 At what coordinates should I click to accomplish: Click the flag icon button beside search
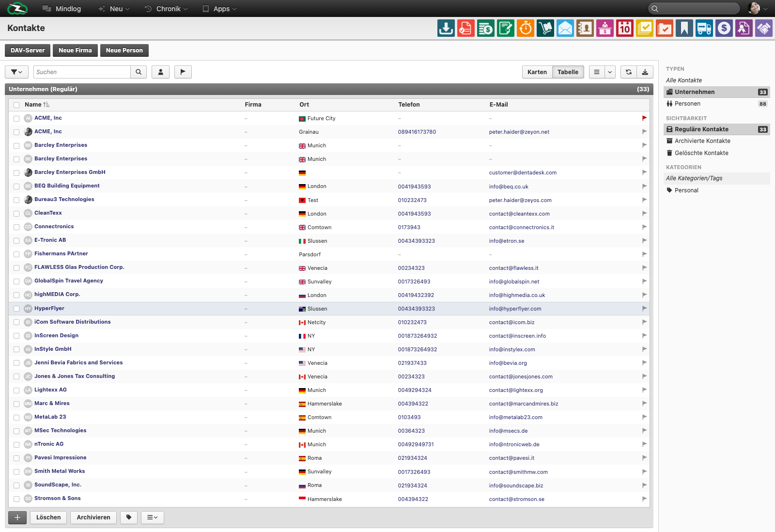183,72
